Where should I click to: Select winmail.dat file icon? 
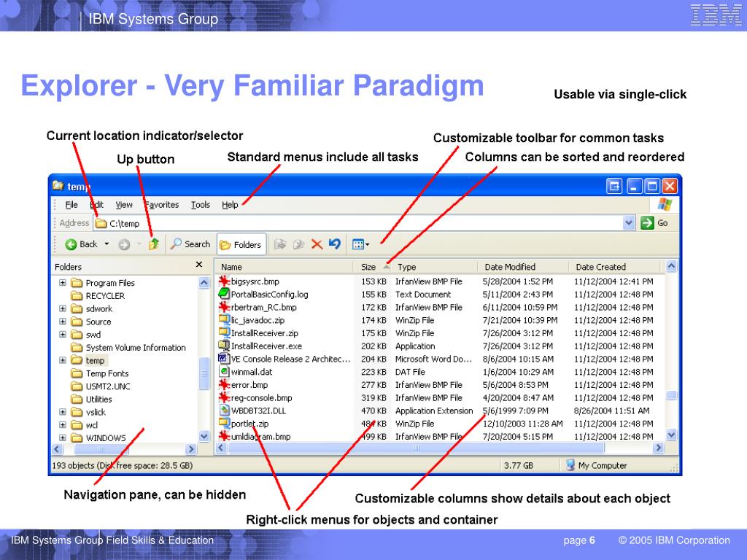coord(224,371)
